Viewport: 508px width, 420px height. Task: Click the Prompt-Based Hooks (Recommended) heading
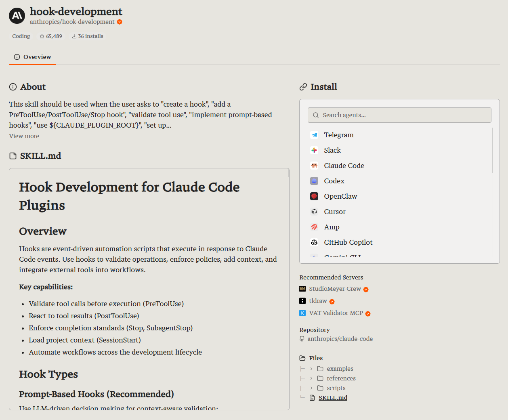[97, 394]
